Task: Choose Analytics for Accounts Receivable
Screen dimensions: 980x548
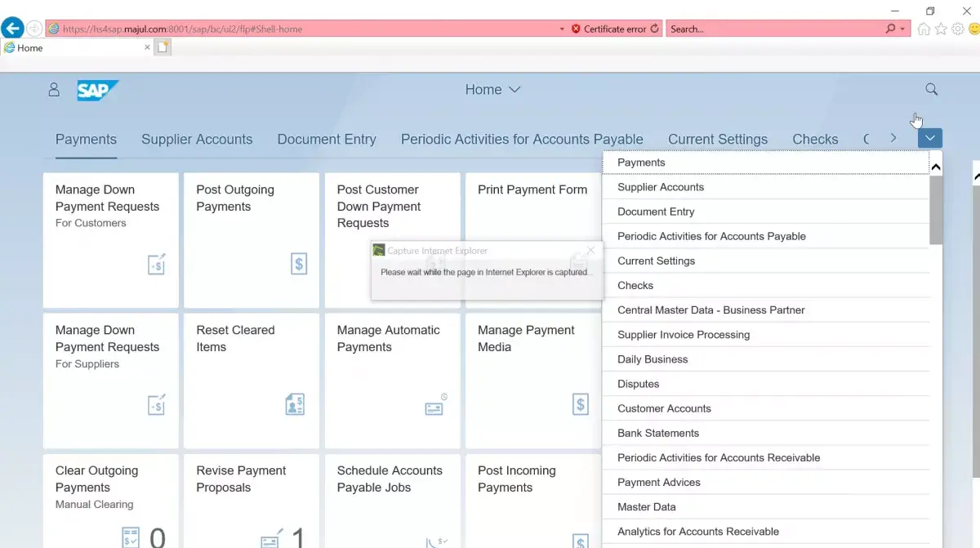Action: 766,531
